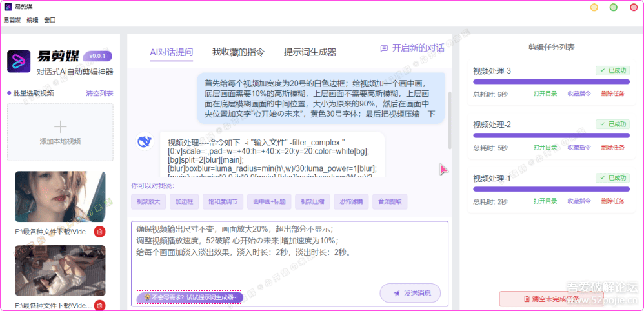Select the 视频放大 suggestion chip

pos(148,202)
